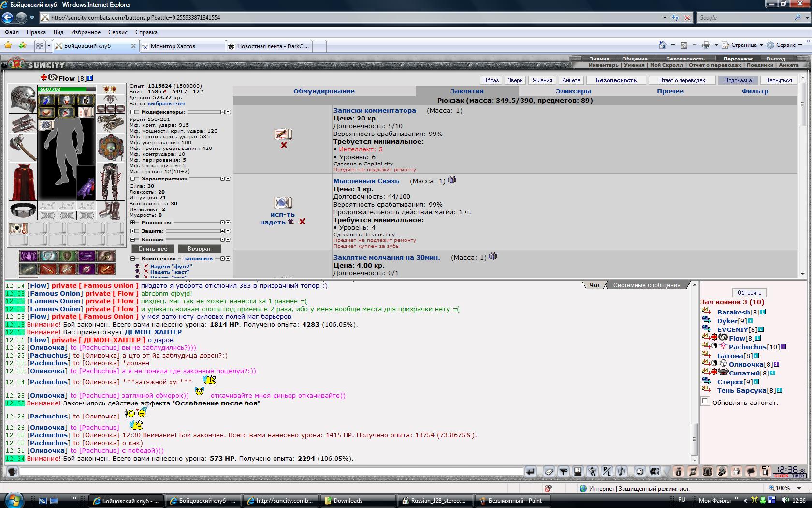Screen dimensions: 812x508
Task: Click the equipped black belt slot
Action: 23,210
